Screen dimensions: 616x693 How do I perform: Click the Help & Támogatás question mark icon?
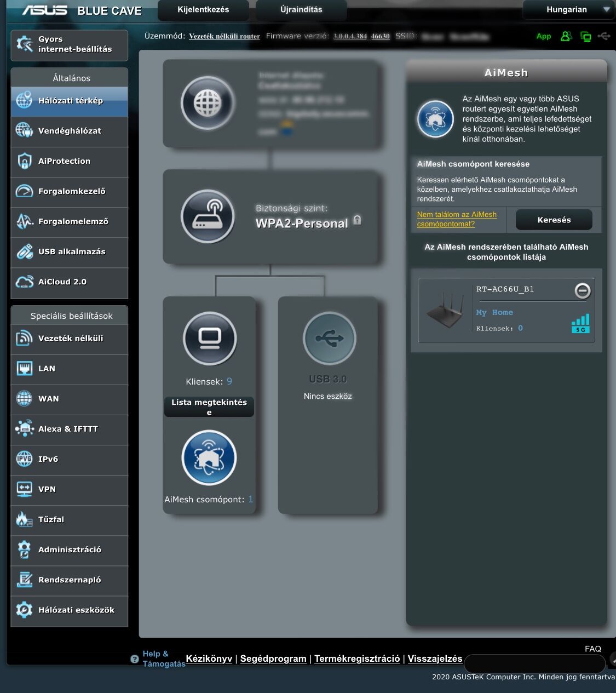click(135, 659)
